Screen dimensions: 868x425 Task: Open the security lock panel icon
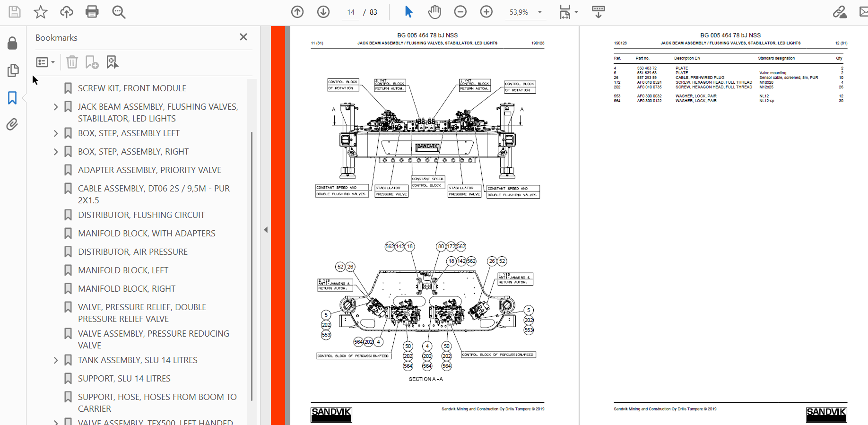13,43
